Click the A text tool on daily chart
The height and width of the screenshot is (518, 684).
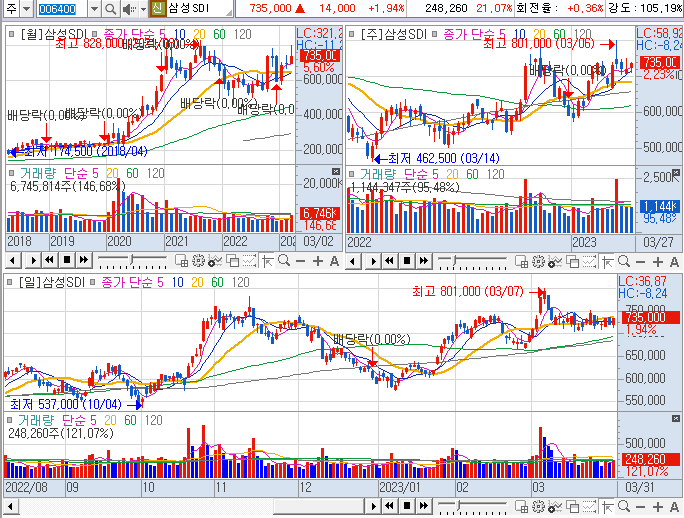coord(674,507)
